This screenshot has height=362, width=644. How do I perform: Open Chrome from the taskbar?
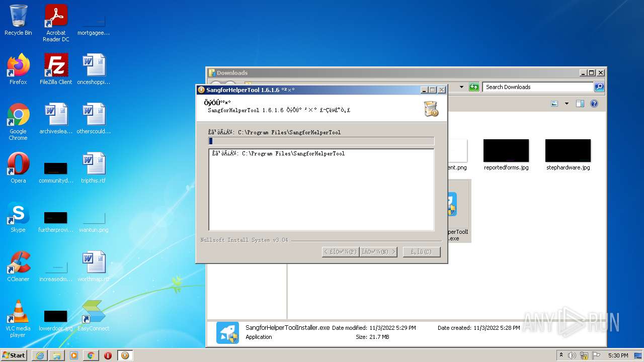pyautogui.click(x=91, y=355)
